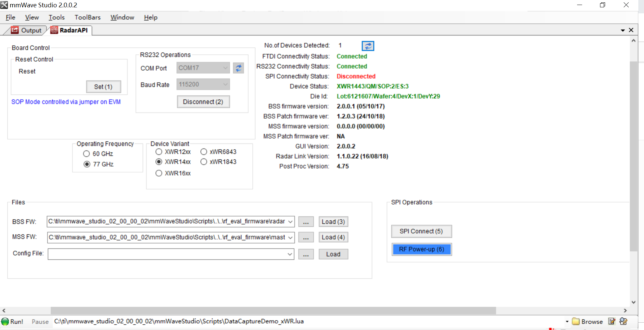
Task: Open script editor icon beside Browse
Action: [612, 321]
